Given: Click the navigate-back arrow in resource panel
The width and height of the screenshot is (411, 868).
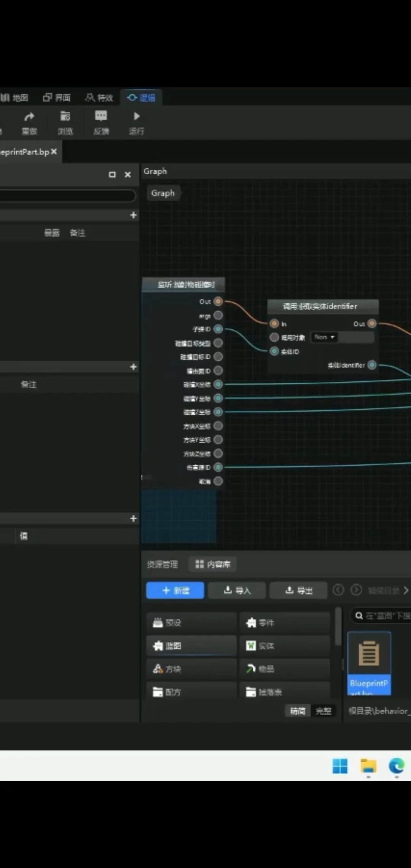Looking at the screenshot, I should [x=338, y=590].
